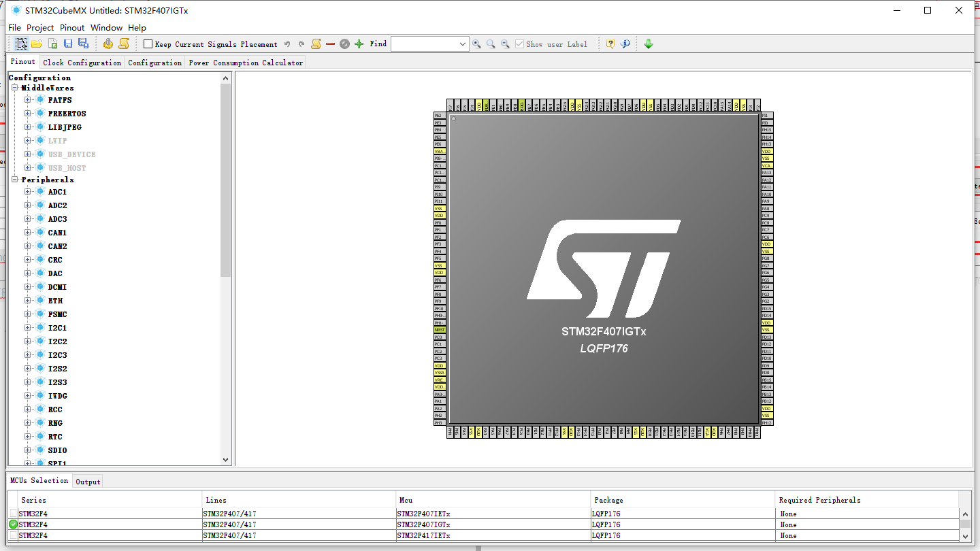The height and width of the screenshot is (551, 980).
Task: Open an existing project via toolbar icon
Action: [x=37, y=44]
